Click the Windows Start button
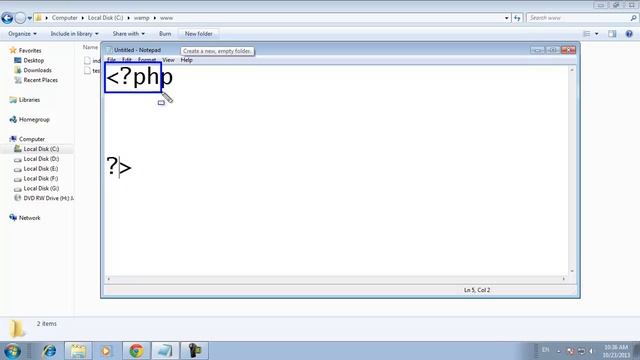Viewport: 640px width, 360px height. (x=12, y=351)
